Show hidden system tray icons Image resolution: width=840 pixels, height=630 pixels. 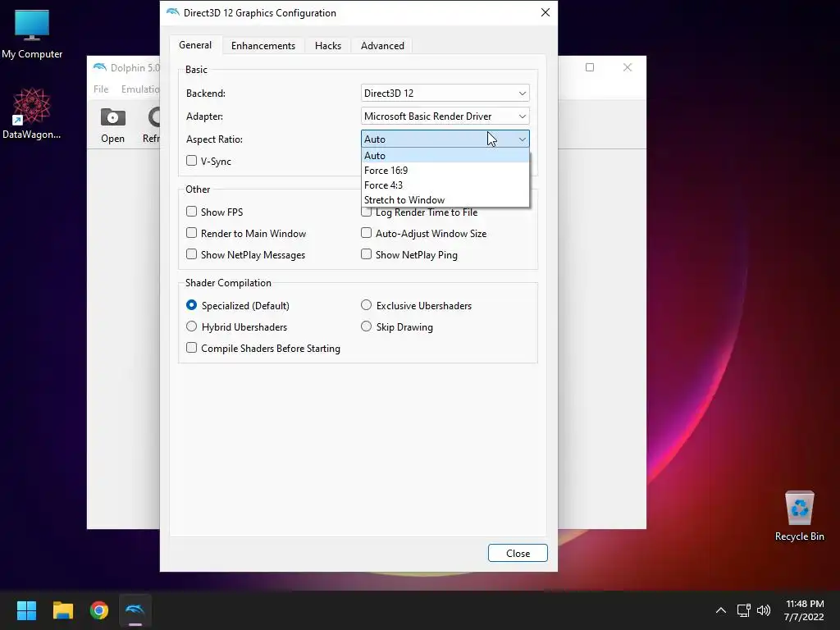coord(721,610)
